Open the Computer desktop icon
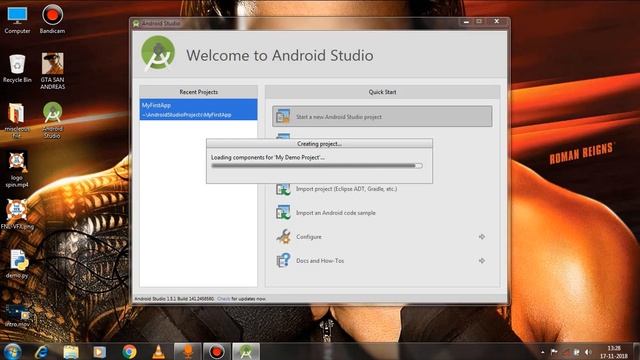 (17, 20)
